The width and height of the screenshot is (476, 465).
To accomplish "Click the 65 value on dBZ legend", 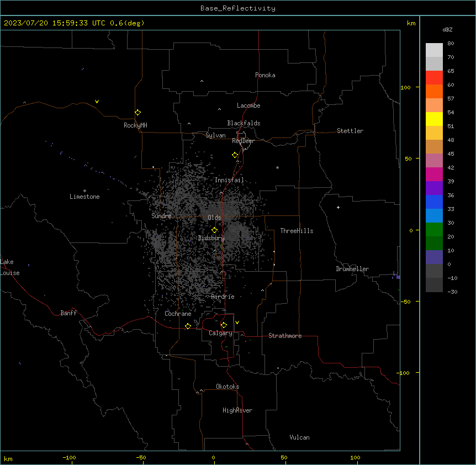I will coord(451,71).
